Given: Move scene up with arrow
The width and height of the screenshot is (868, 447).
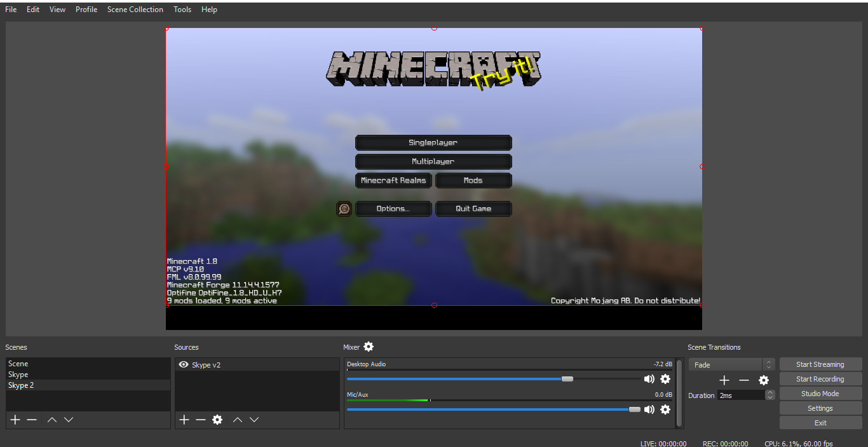Looking at the screenshot, I should [52, 420].
